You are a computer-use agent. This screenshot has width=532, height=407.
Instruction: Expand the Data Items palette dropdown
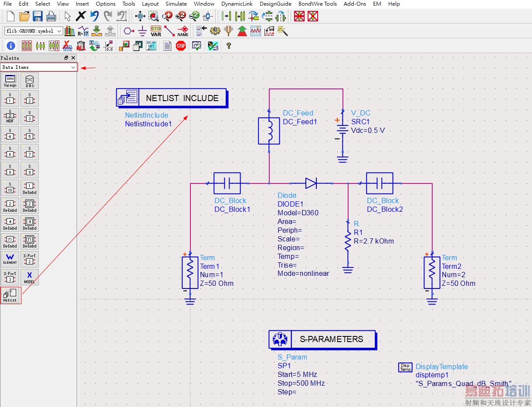pyautogui.click(x=73, y=67)
